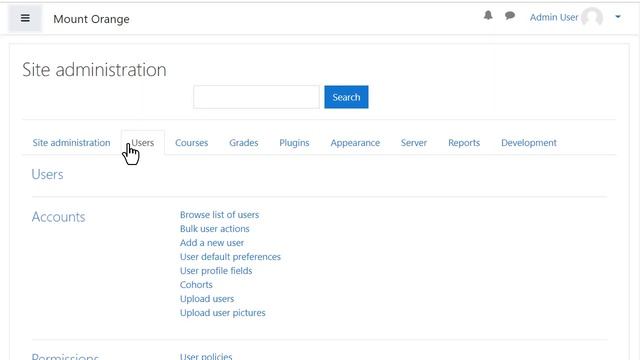Viewport: 640px width, 360px height.
Task: Expand the user menu dropdown arrow
Action: point(618,17)
